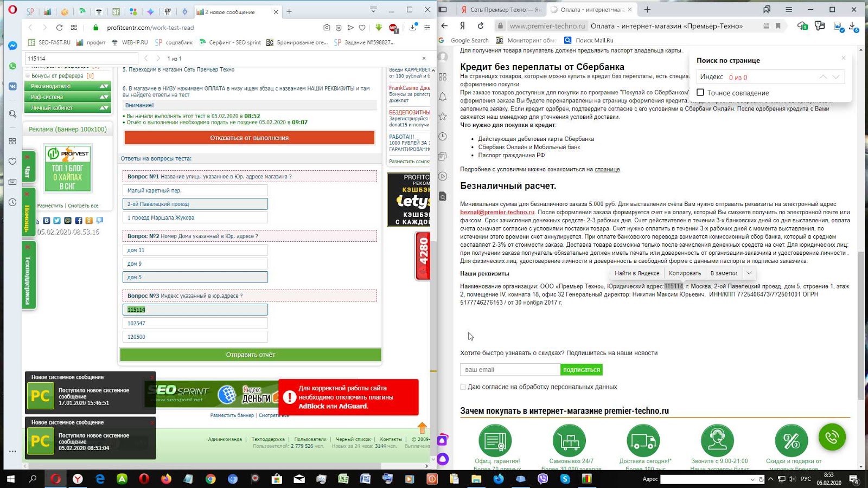Open Yandex Browser bookmarks panel icon
Screen dimensions: 868x488
[767, 9]
